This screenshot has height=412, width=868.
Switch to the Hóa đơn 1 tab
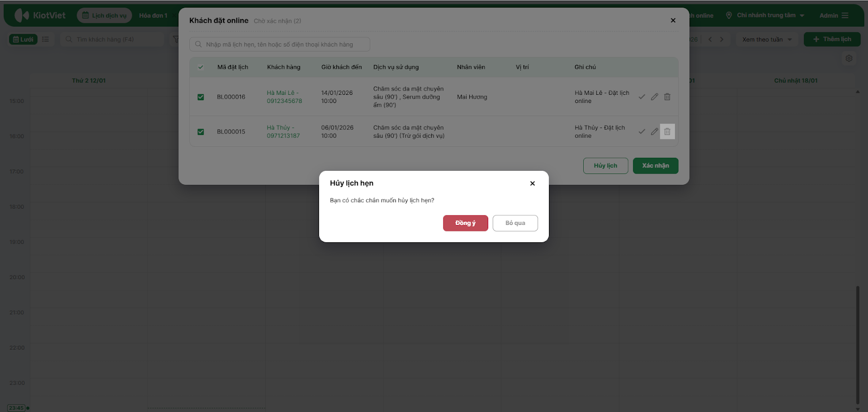click(153, 16)
